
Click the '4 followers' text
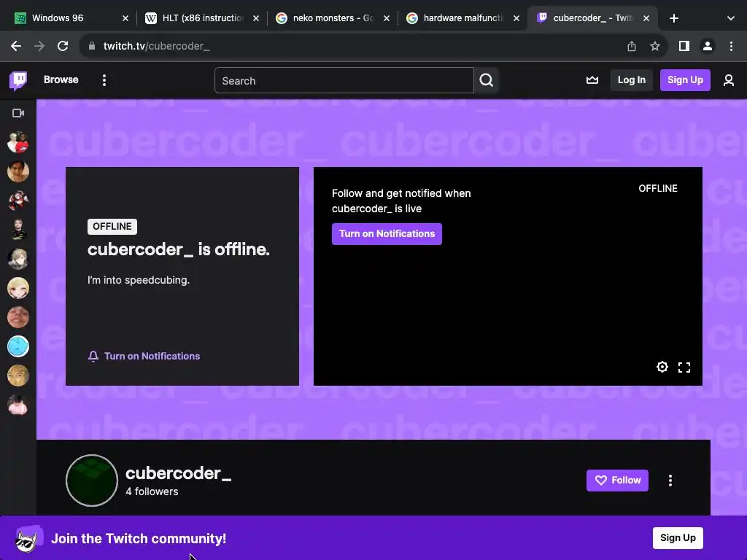tap(152, 491)
